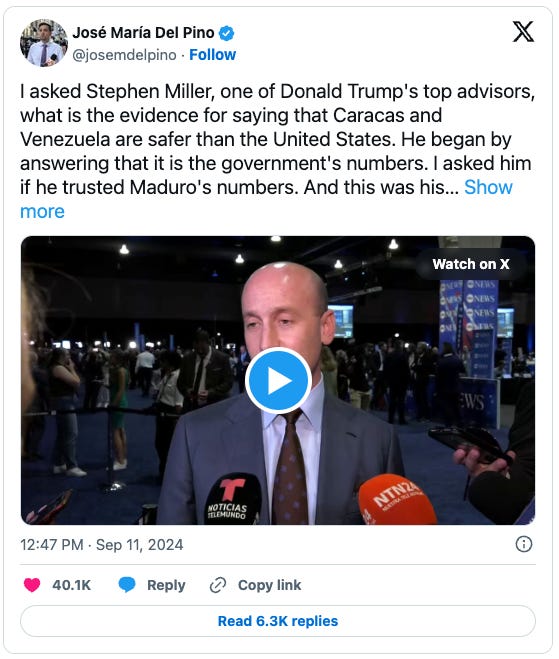Screen dimensions: 559x659
Task: Click the blue reply bubble icon
Action: click(x=127, y=585)
